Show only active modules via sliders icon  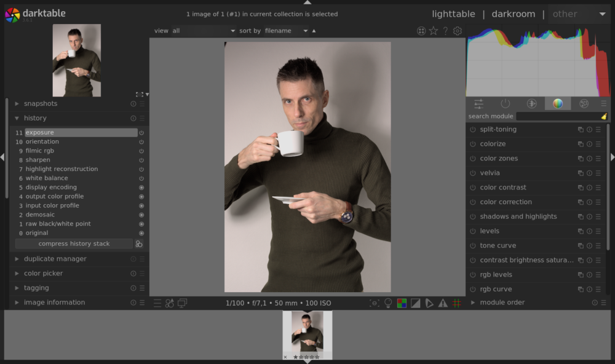[478, 103]
